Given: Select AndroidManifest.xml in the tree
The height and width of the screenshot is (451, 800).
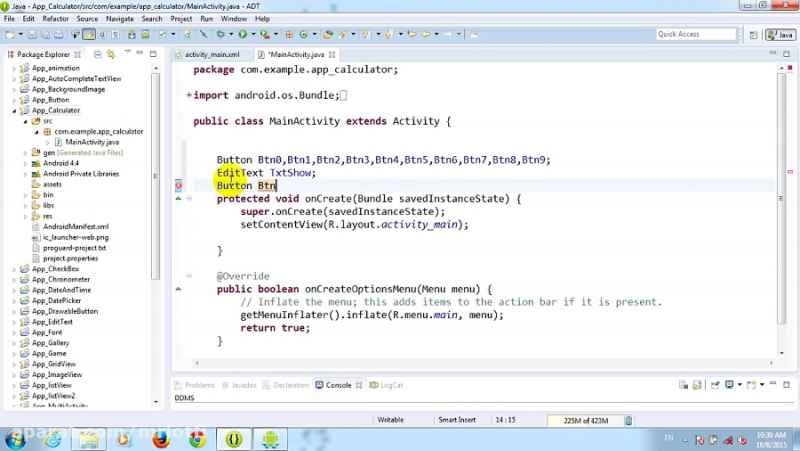Looking at the screenshot, I should click(76, 227).
